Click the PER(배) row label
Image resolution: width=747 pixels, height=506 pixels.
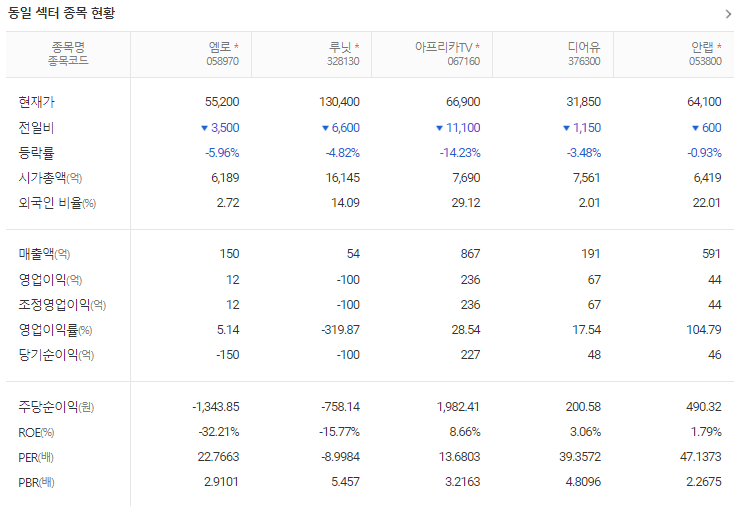[x=36, y=458]
